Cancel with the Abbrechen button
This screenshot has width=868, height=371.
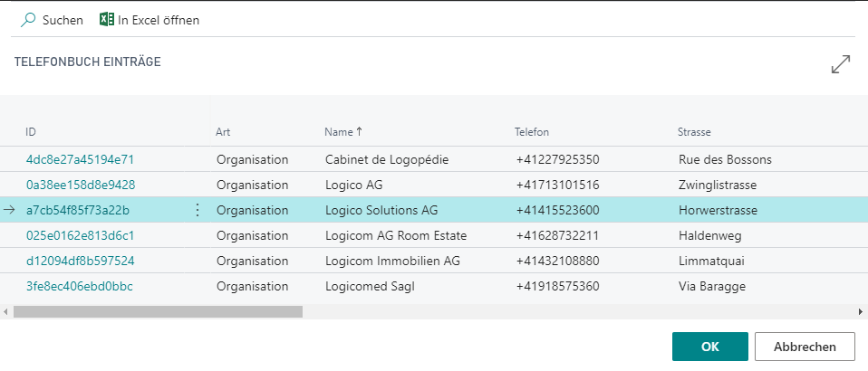(805, 347)
